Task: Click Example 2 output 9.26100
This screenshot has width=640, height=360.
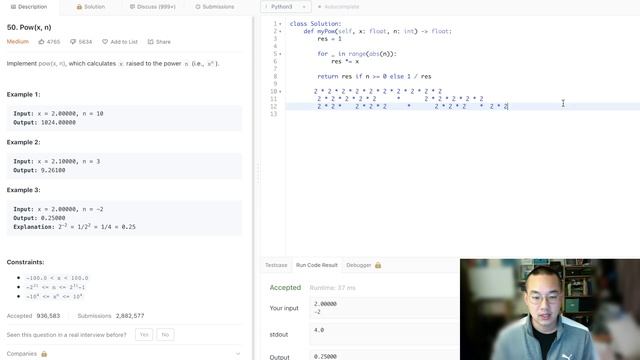Action: click(x=53, y=170)
